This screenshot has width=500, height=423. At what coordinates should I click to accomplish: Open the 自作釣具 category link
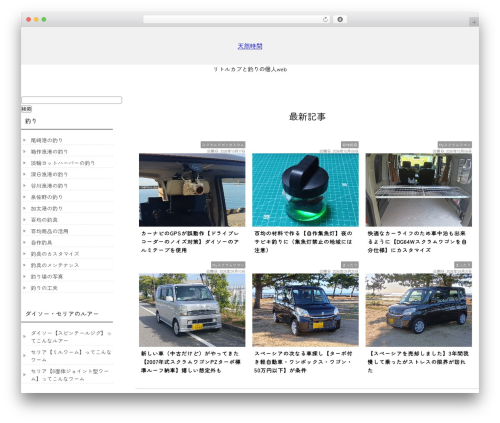[x=41, y=242]
